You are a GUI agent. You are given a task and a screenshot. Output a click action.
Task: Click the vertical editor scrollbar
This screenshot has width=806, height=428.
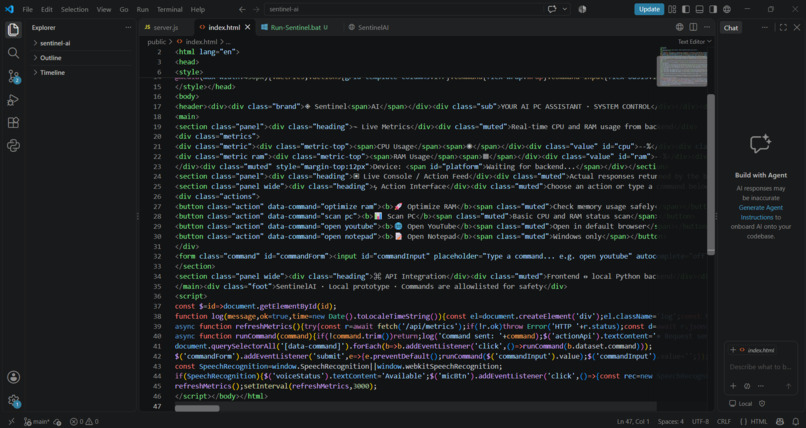(x=711, y=174)
